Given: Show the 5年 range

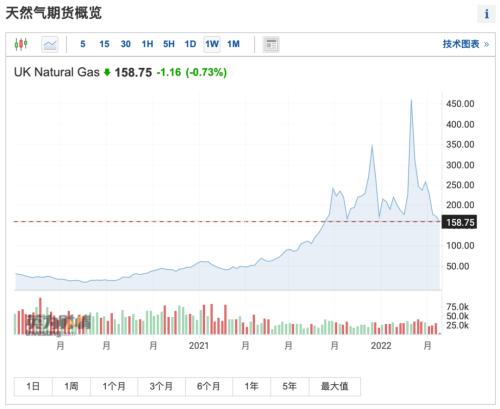Looking at the screenshot, I should [x=290, y=387].
